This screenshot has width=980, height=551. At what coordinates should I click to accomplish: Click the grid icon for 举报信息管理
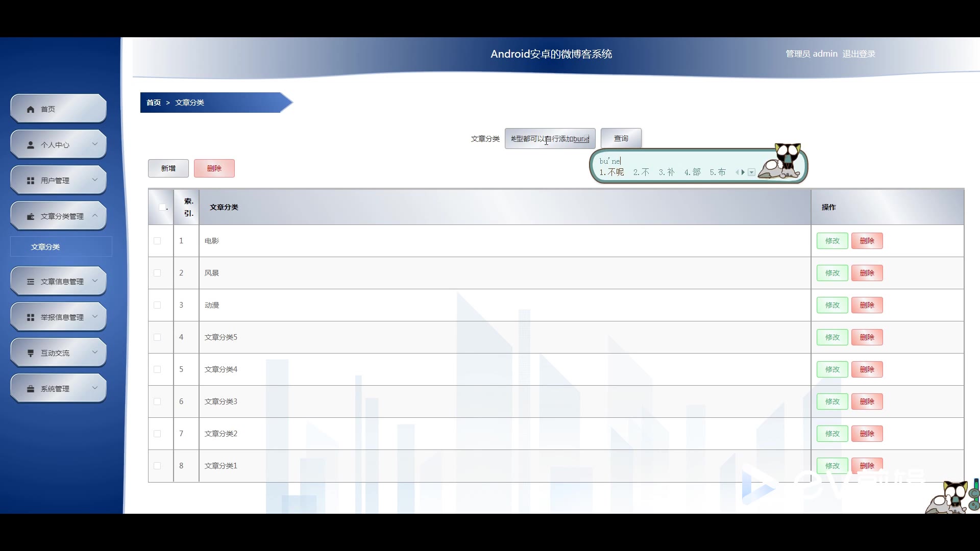coord(31,317)
